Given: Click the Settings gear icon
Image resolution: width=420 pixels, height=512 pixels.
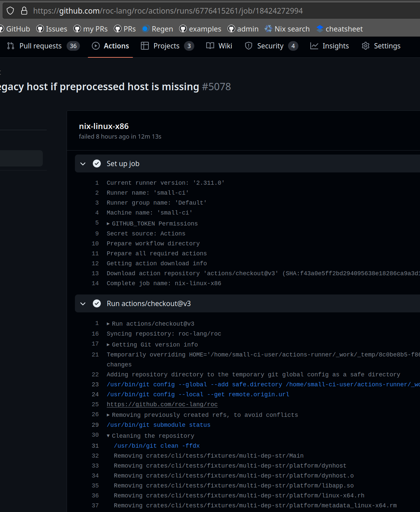Looking at the screenshot, I should click(x=366, y=46).
